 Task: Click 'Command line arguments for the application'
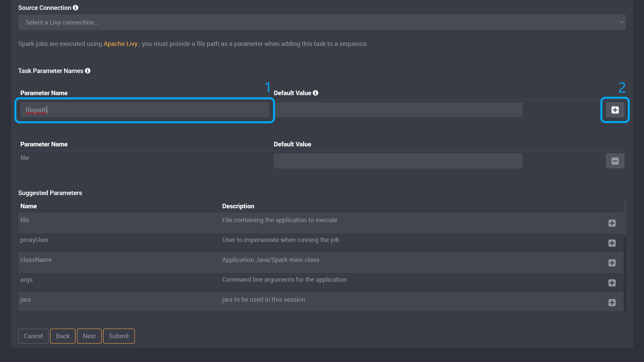pos(284,280)
